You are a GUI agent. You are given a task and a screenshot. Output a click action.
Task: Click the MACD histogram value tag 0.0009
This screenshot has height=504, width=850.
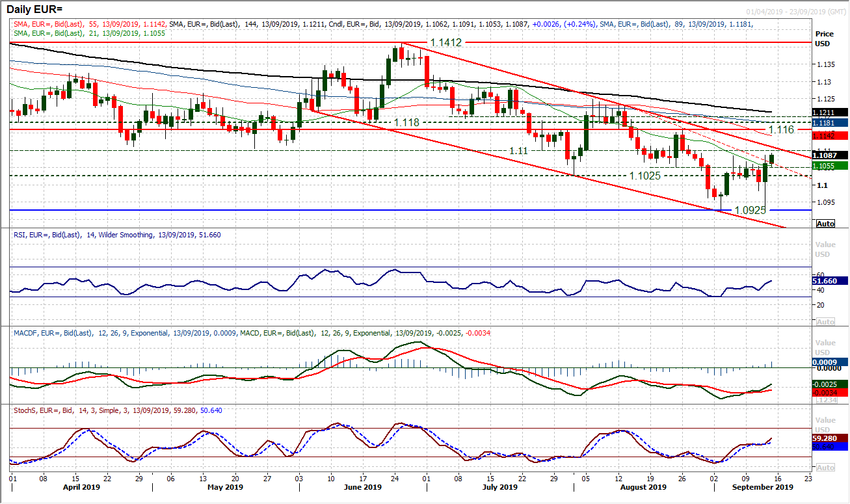(830, 362)
